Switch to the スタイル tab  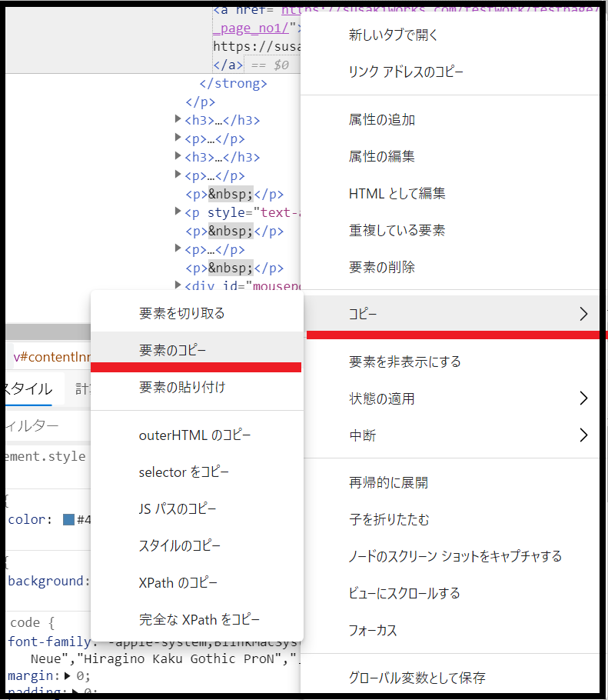click(28, 388)
